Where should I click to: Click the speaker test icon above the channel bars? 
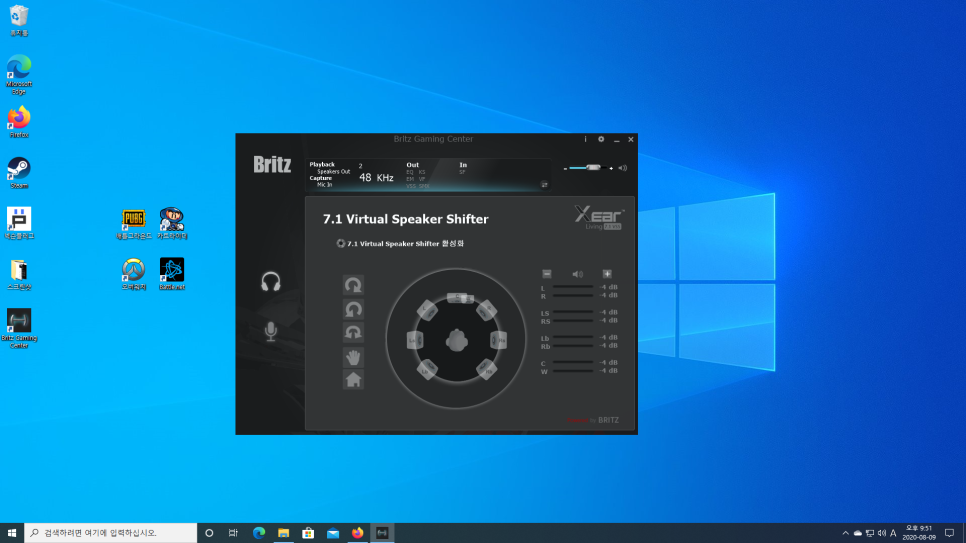577,274
